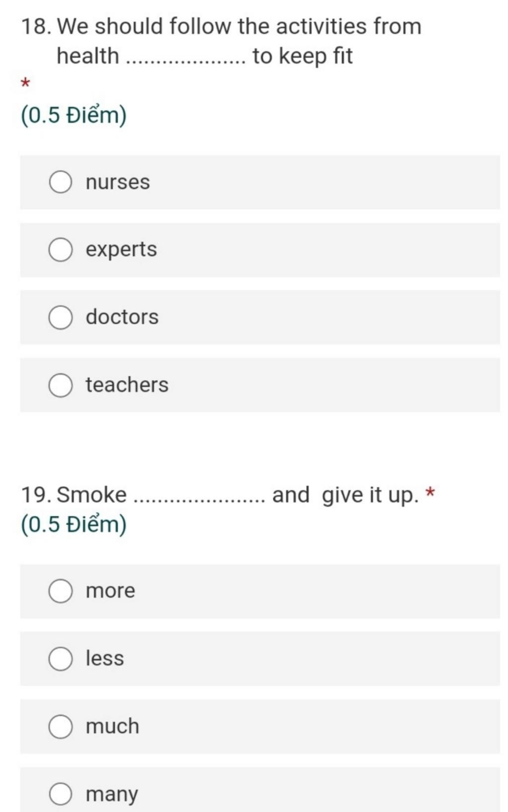This screenshot has height=812, width=508.
Task: Pick the "teachers" radio button
Action: (61, 385)
